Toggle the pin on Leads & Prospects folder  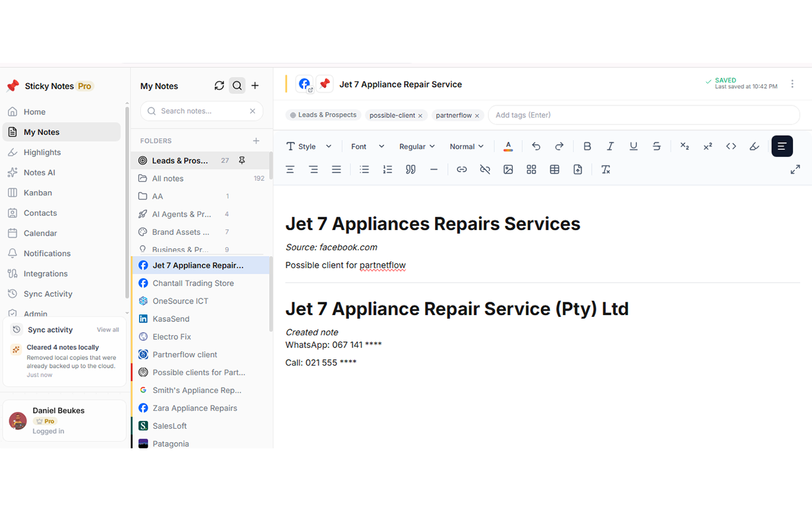tap(242, 161)
